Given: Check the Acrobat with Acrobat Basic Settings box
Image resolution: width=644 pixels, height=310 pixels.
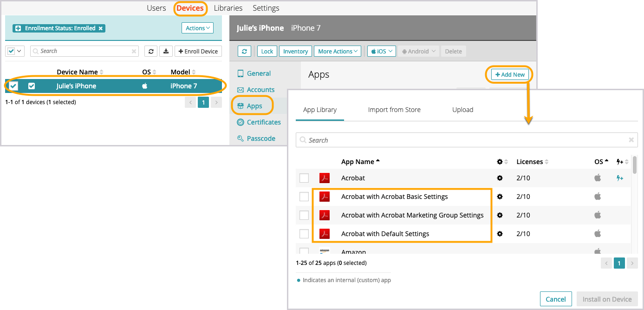Looking at the screenshot, I should pyautogui.click(x=304, y=197).
